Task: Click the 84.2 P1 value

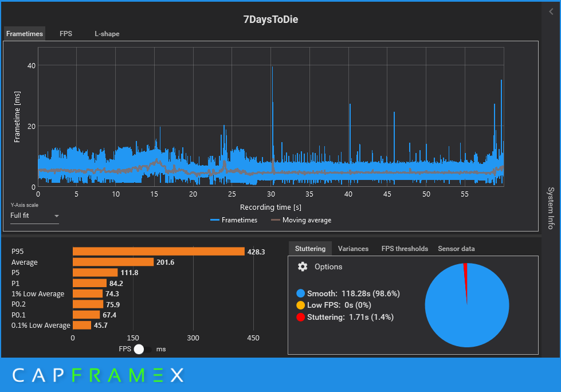Action: 116,283
